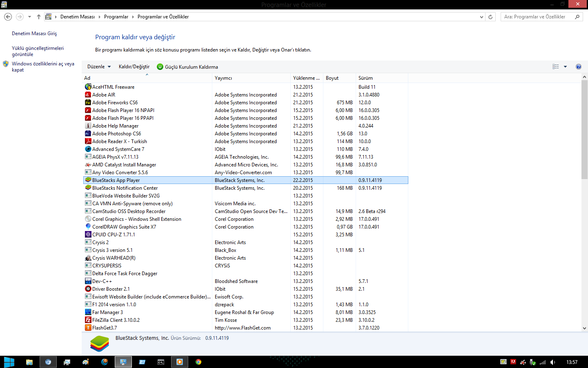Open Help with the question mark icon

(579, 67)
